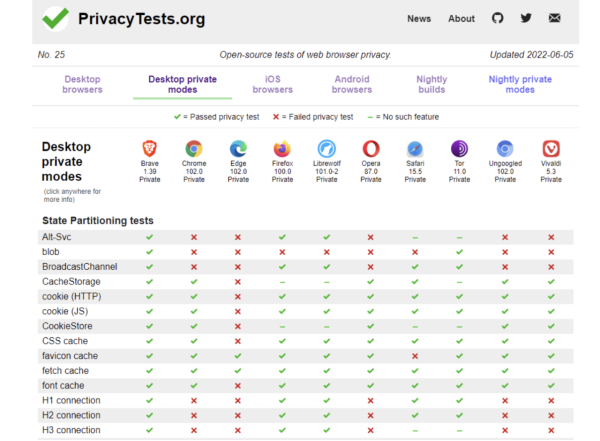Click the Vivaldi browser icon
Viewport: 600px width, 441px height.
coord(551,149)
